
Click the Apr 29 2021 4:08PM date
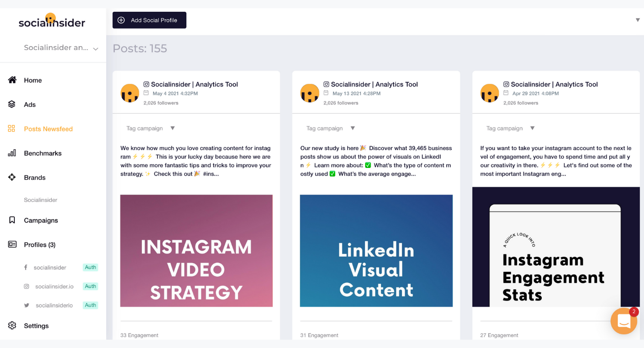tap(536, 94)
